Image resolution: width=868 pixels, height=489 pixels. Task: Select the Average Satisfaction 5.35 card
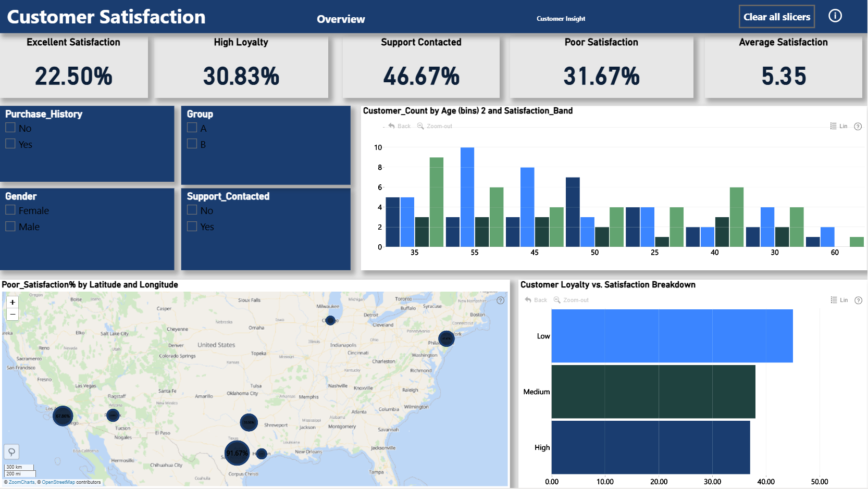(784, 66)
